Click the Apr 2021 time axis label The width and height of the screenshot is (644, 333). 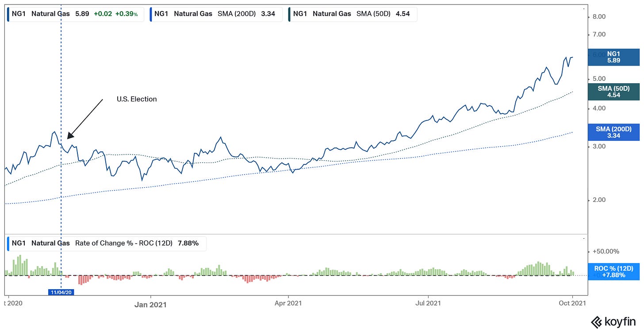pyautogui.click(x=288, y=303)
